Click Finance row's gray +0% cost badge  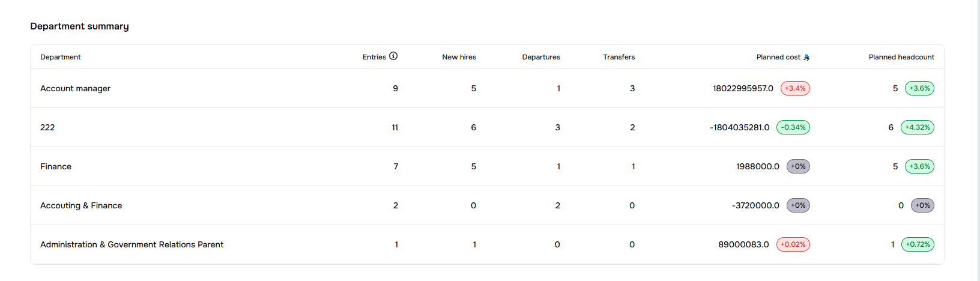pos(798,166)
